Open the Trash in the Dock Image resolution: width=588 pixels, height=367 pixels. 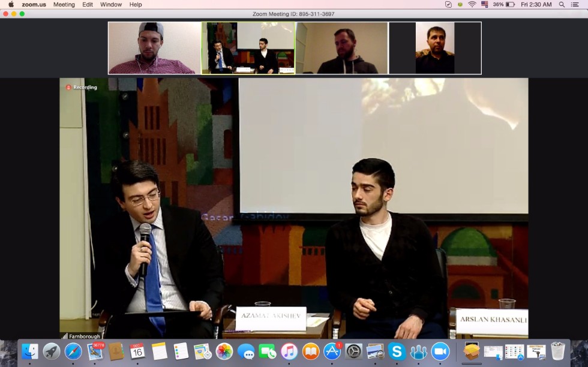[558, 351]
